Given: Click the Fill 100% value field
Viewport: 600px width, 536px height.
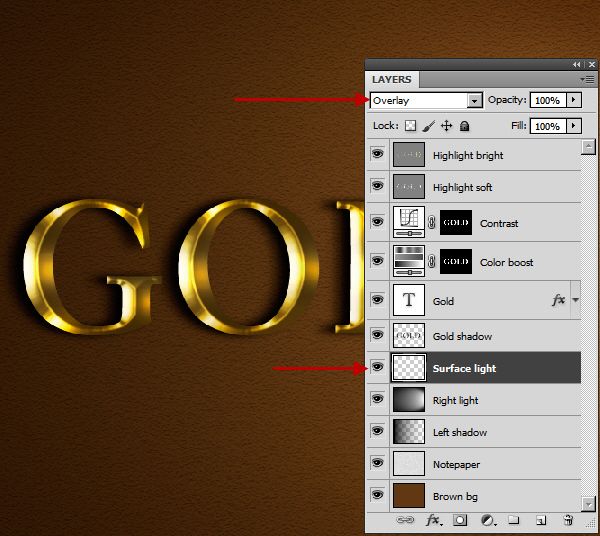Looking at the screenshot, I should (x=548, y=126).
